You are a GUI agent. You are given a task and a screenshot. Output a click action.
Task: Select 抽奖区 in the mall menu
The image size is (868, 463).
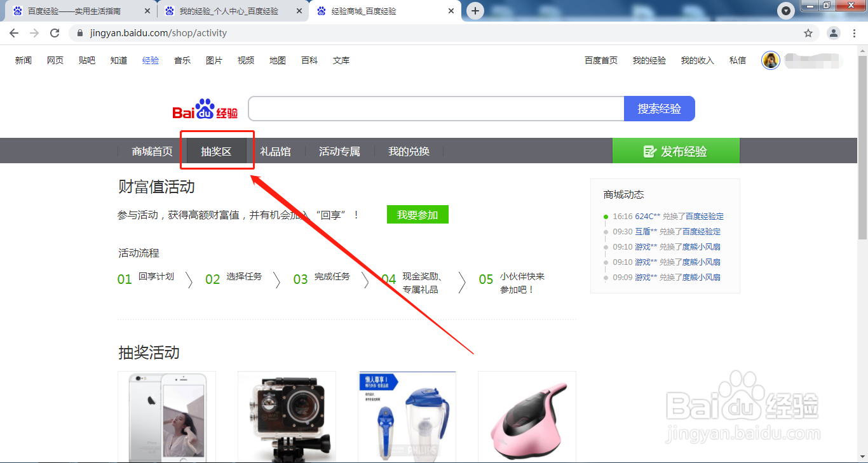pos(216,151)
